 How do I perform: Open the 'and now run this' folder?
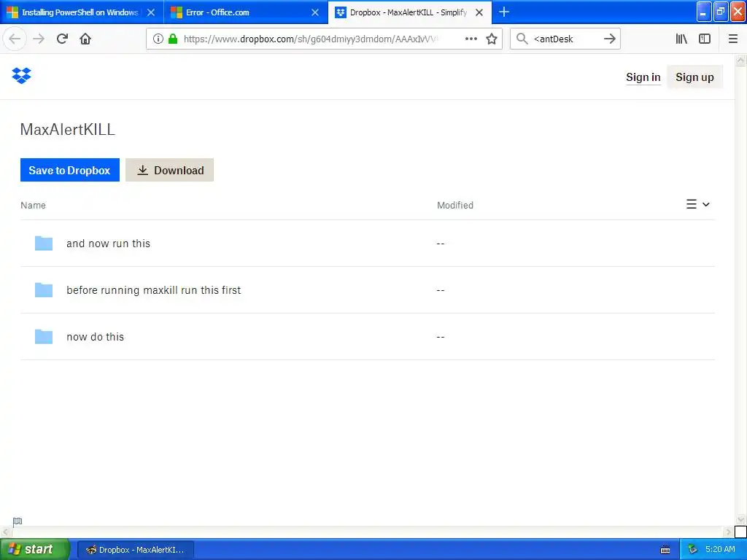(108, 244)
